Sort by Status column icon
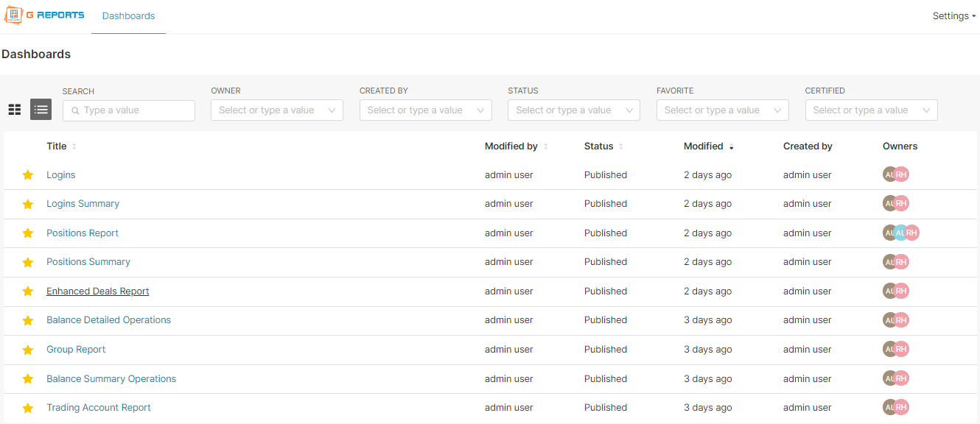Screen dimensions: 980x424 click(x=621, y=146)
